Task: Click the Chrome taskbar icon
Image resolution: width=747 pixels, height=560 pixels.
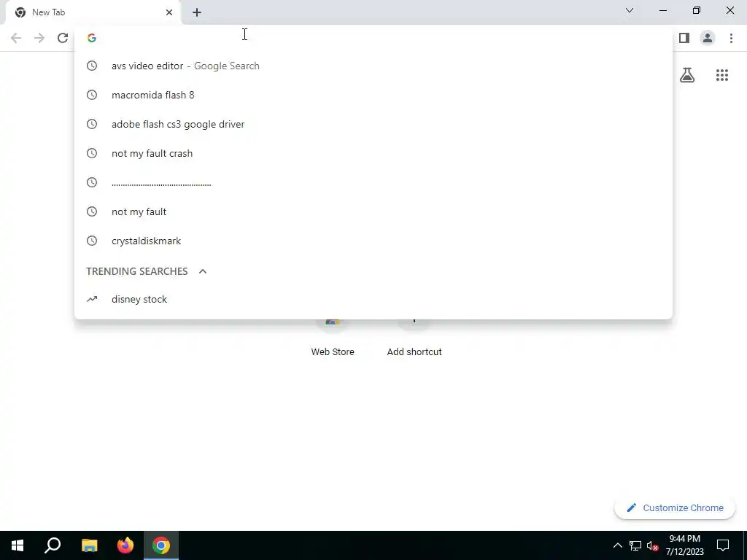Action: pos(161,545)
